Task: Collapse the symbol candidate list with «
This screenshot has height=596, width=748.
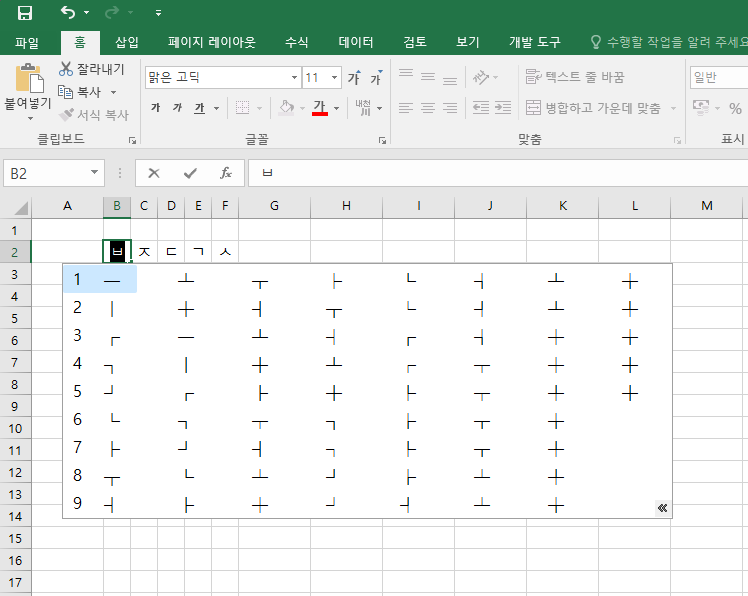Action: tap(662, 508)
